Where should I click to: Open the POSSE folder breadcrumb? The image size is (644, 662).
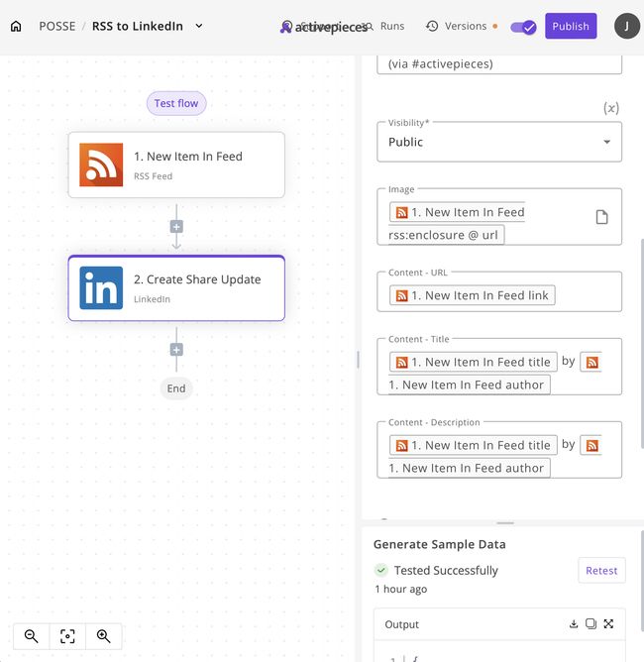57,26
